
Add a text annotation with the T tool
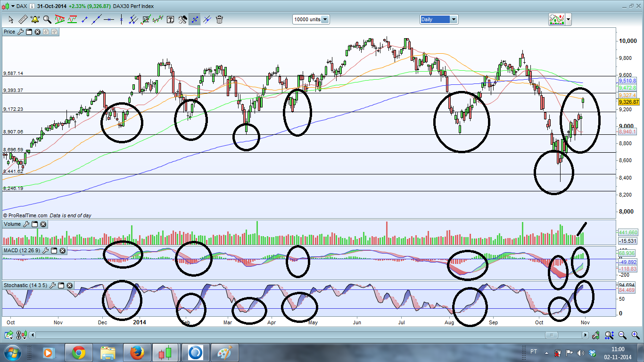click(x=170, y=19)
